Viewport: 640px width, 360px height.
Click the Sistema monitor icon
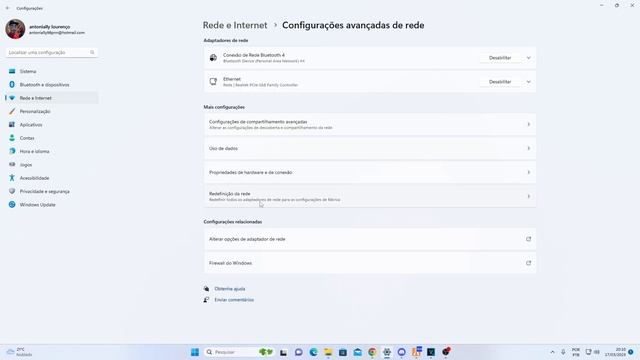[12, 71]
